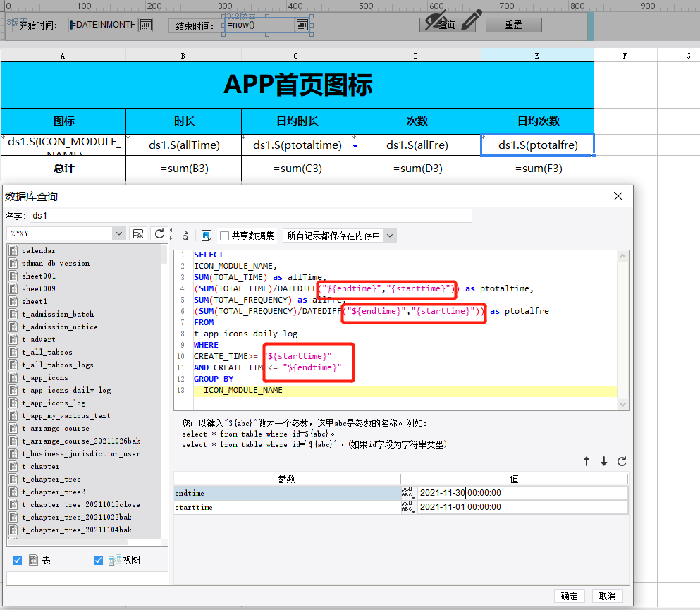
Task: Change endtime parameter type icon
Action: click(x=408, y=493)
